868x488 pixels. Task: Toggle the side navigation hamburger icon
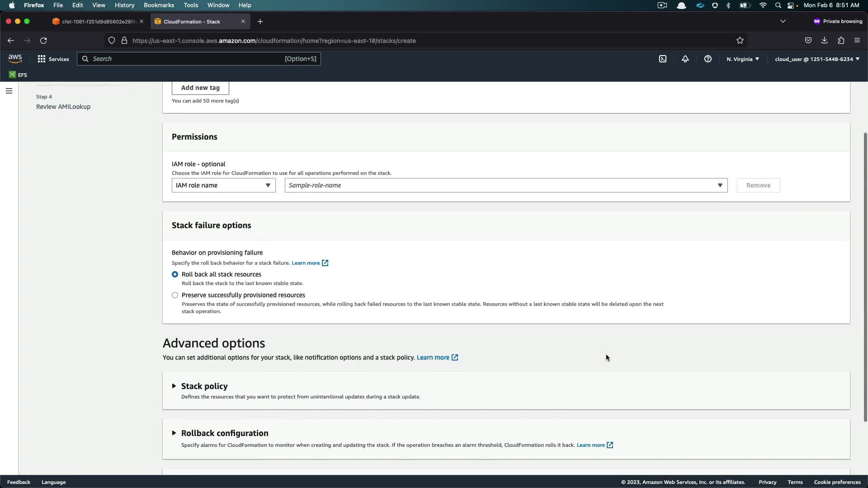(9, 91)
